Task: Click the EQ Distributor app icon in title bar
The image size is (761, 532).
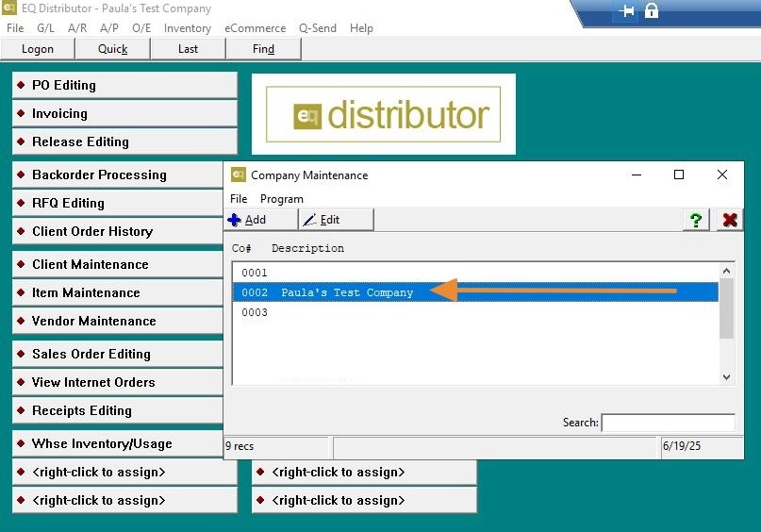Action: 9,8
